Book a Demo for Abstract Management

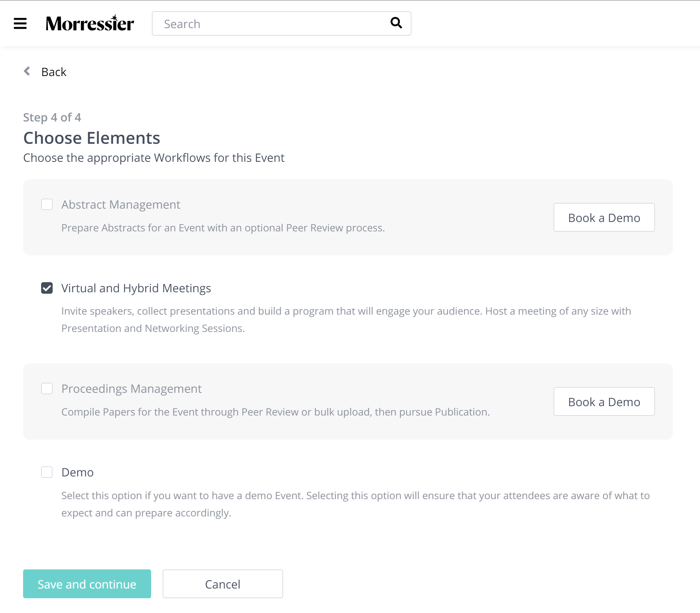[604, 217]
